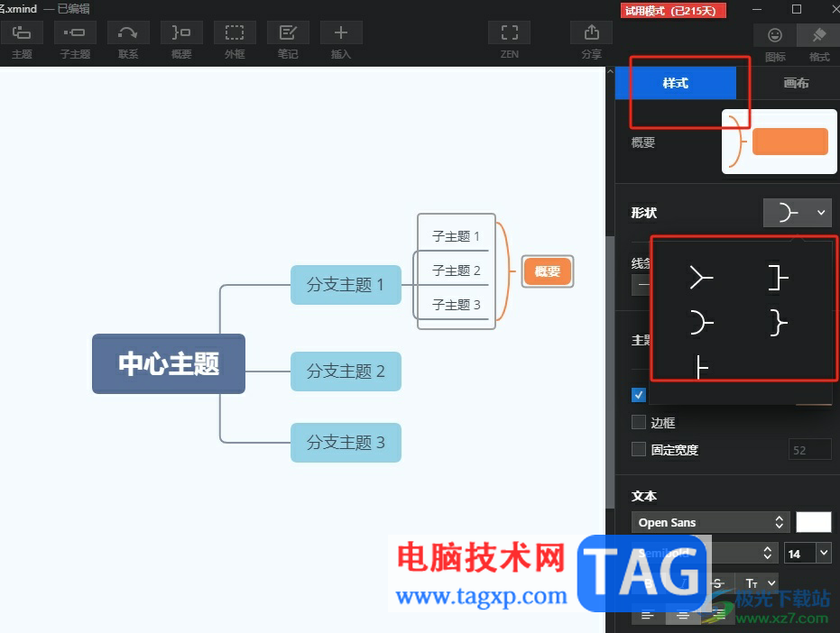Select the 分支主题 3 node
Image resolution: width=840 pixels, height=633 pixels.
pyautogui.click(x=346, y=443)
